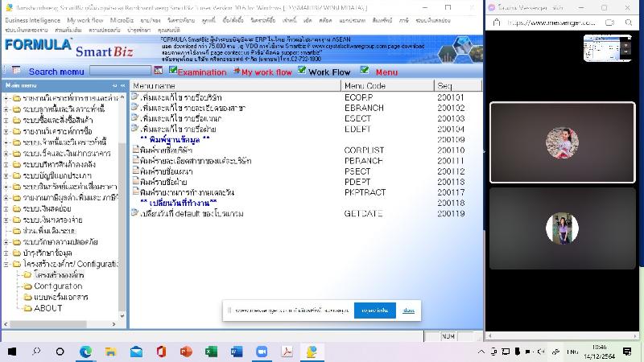
Task: Expand the first Main menu tree node
Action: click(6, 98)
